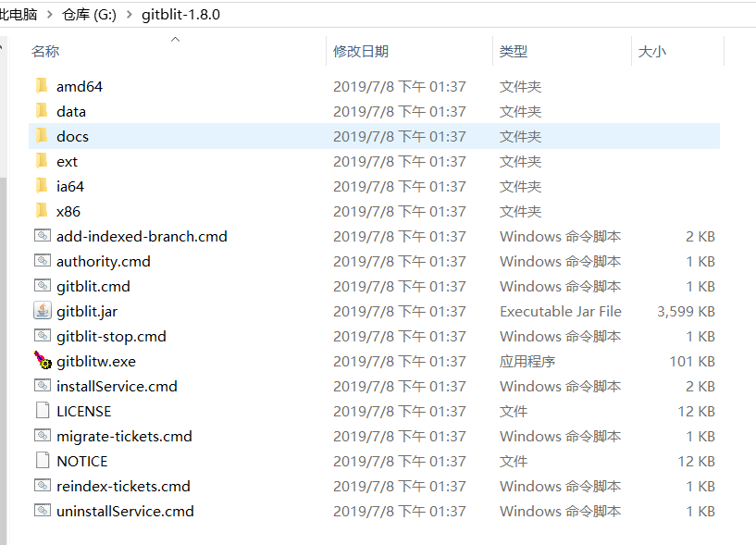Toggle sort direction arrow above 名称
Viewport: 756px width, 545px height.
click(176, 40)
